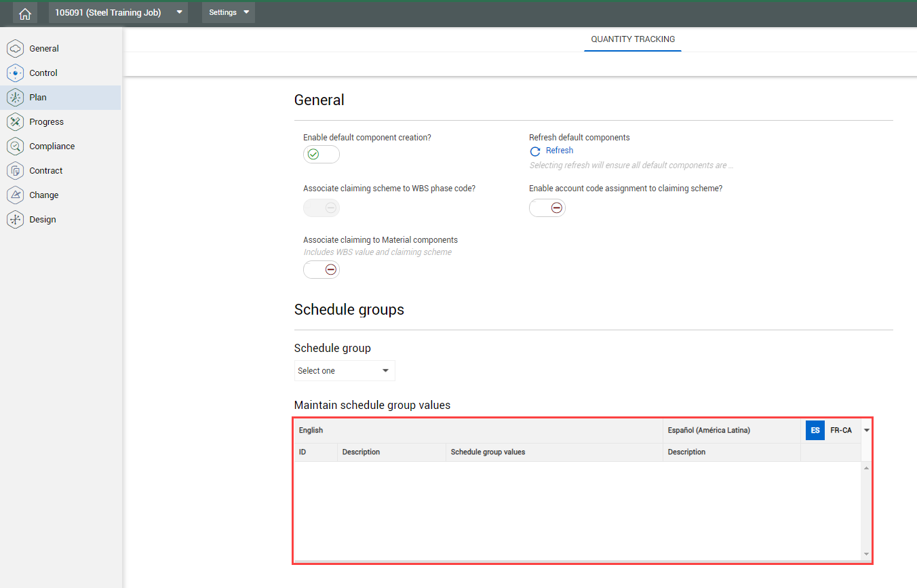The image size is (917, 588).
Task: Toggle Associate claiming to Material components
Action: click(321, 270)
